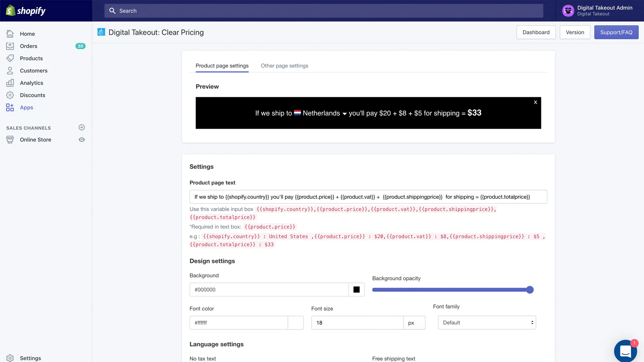The width and height of the screenshot is (644, 362).
Task: Click the Netherlands country name in preview
Action: (321, 113)
